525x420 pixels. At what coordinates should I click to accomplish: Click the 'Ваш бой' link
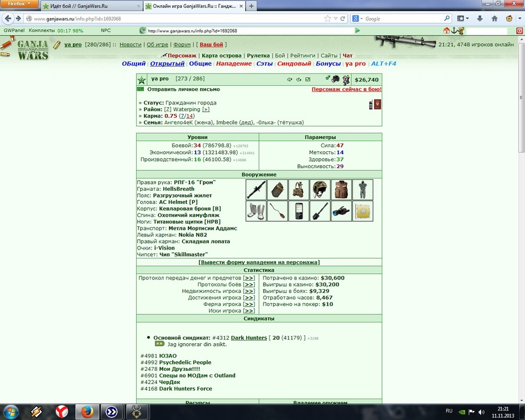[211, 45]
